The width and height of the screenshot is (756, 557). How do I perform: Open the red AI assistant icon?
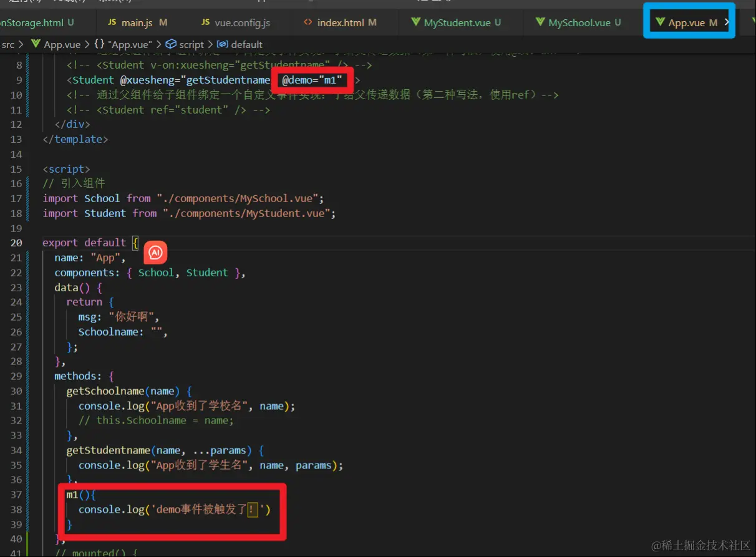(x=156, y=252)
